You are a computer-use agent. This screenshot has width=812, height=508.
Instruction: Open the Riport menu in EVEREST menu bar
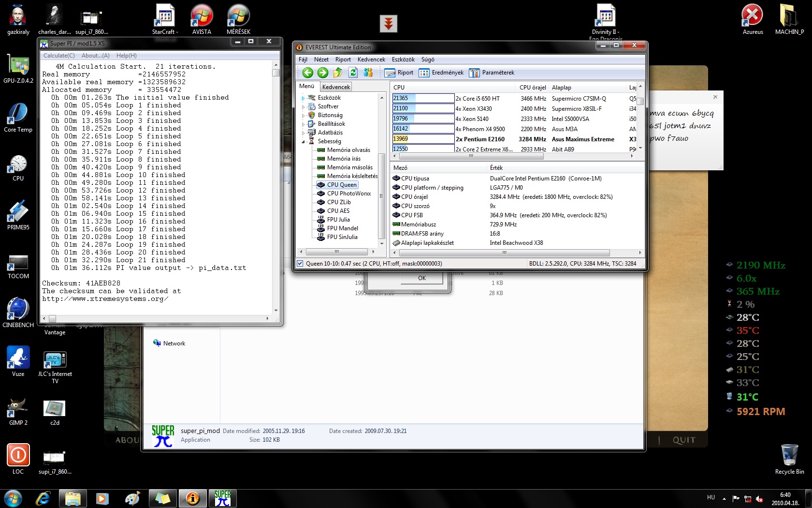coord(343,60)
